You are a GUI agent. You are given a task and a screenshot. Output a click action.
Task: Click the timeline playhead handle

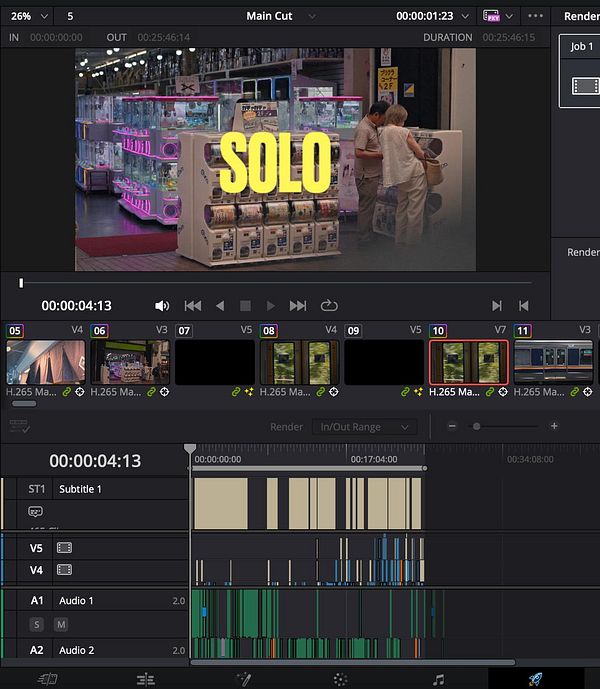pos(190,449)
